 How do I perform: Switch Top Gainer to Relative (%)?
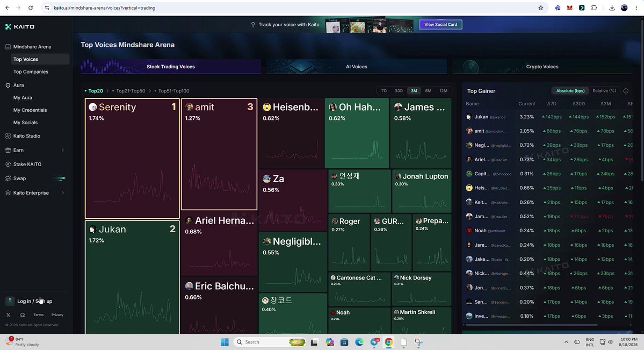(604, 91)
